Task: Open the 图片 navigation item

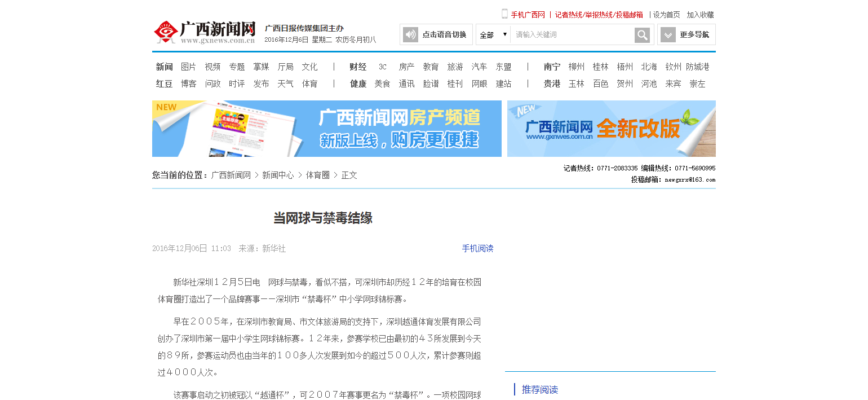Action: [189, 67]
